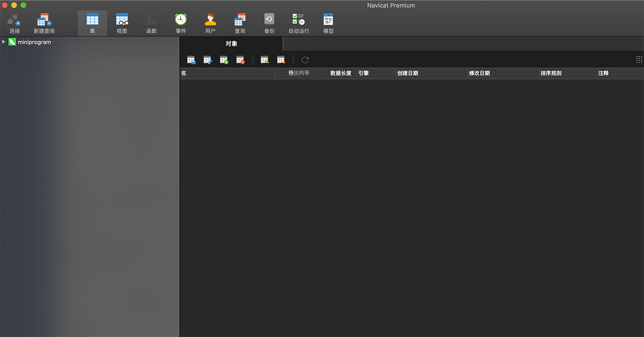Click the delete table (red minus) icon
This screenshot has width=644, height=337.
tap(240, 60)
